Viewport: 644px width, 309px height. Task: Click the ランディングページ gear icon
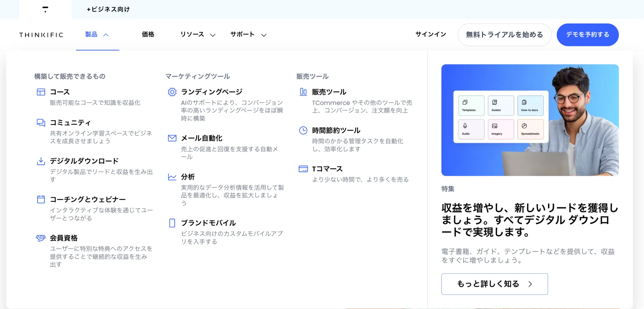tap(172, 92)
